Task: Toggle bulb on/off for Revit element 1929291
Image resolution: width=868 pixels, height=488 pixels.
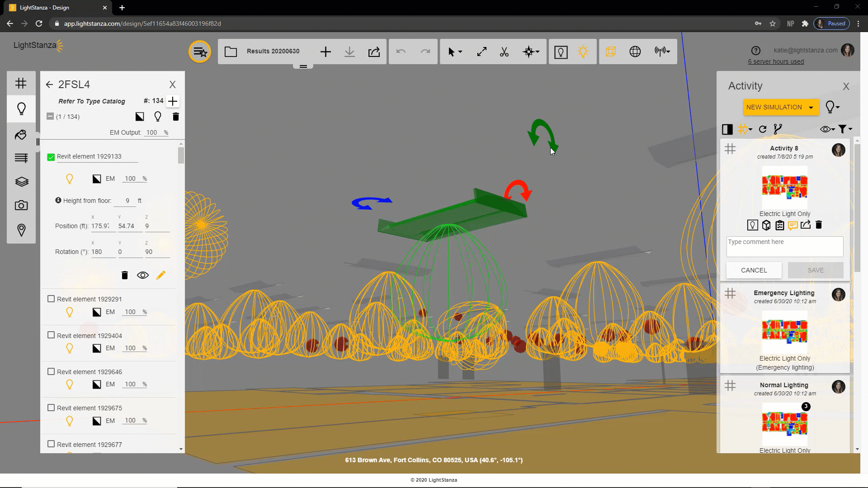Action: [70, 312]
